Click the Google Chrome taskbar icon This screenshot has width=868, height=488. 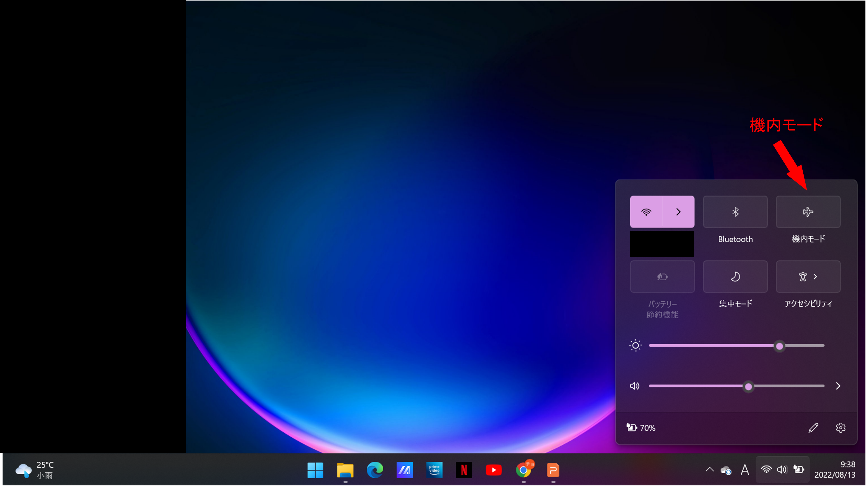point(523,470)
